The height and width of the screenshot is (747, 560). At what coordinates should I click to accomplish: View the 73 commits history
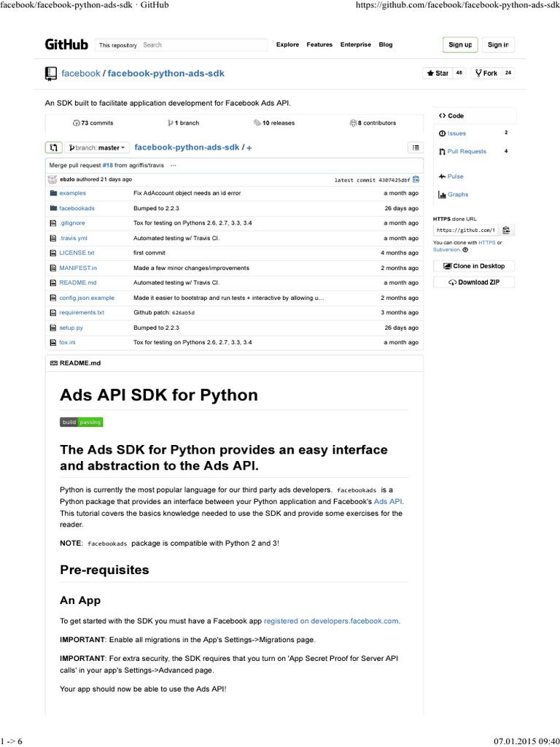coord(97,123)
